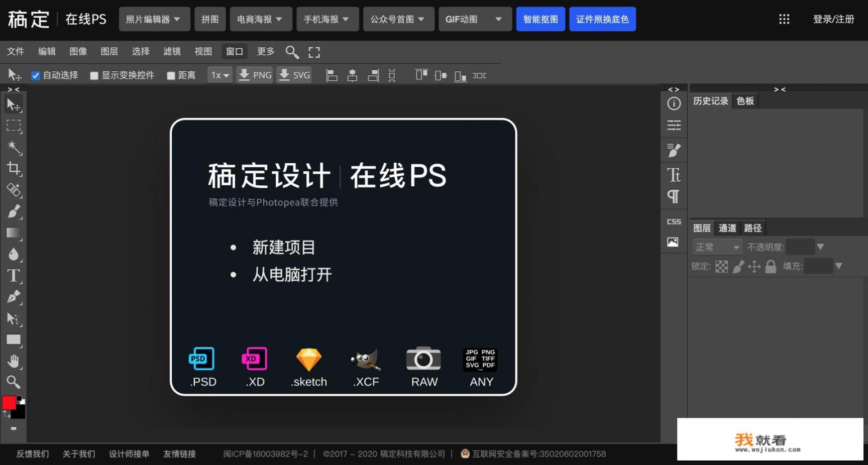Click the search magnifier in menu bar
The width and height of the screenshot is (868, 465).
point(292,52)
